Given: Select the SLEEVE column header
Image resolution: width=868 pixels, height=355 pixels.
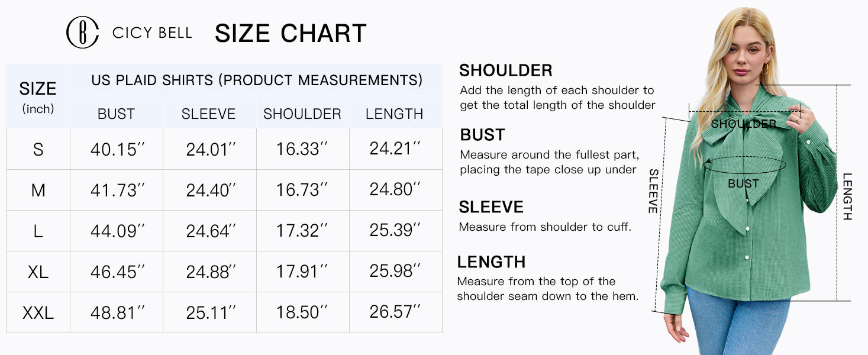Looking at the screenshot, I should [208, 114].
